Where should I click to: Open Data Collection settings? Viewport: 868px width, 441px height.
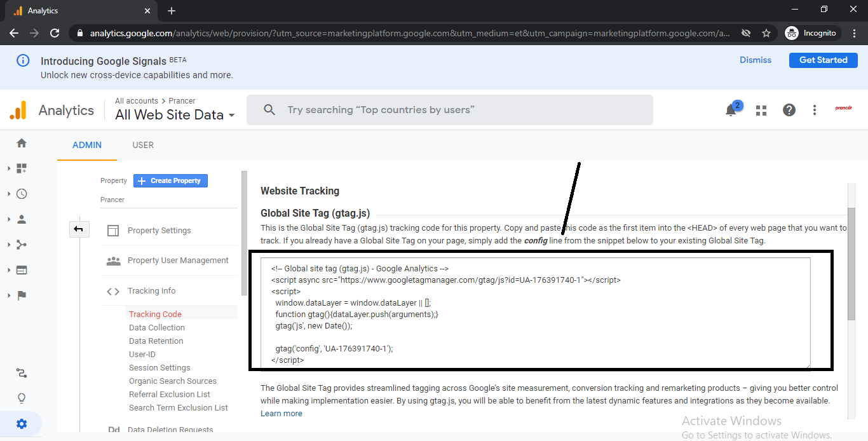pyautogui.click(x=157, y=328)
